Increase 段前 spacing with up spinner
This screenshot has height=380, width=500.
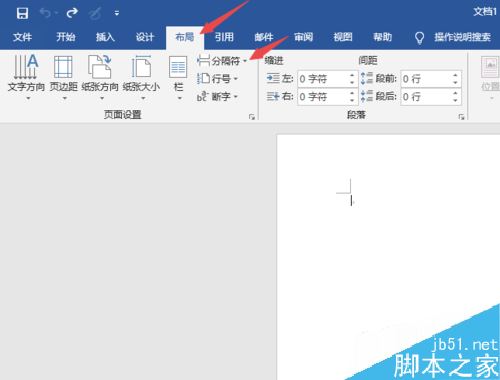point(456,75)
